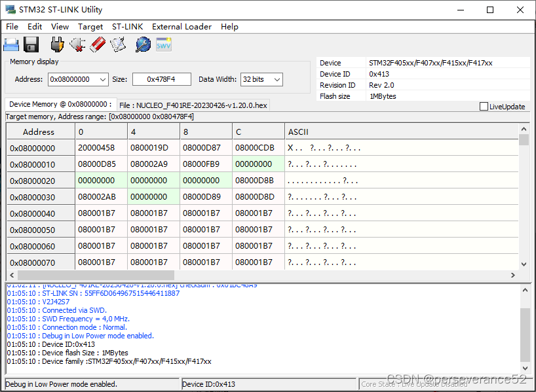Select address row 0x08000070

click(41, 262)
